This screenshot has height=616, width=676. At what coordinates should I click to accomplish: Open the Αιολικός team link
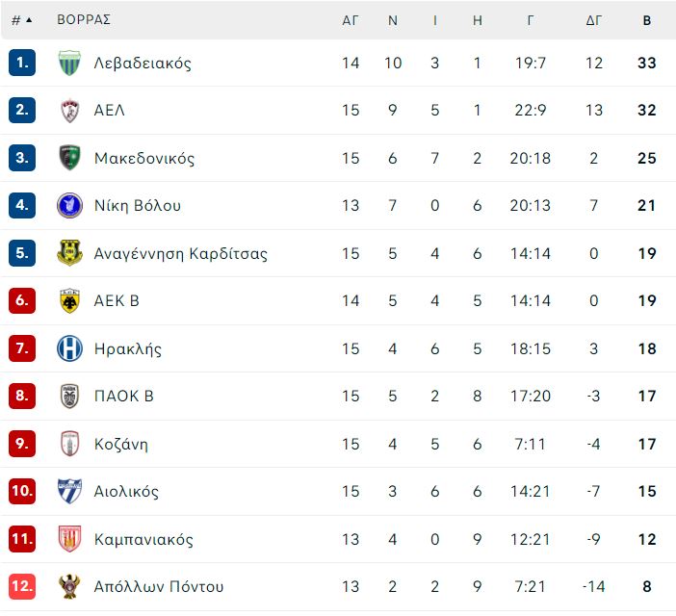126,491
